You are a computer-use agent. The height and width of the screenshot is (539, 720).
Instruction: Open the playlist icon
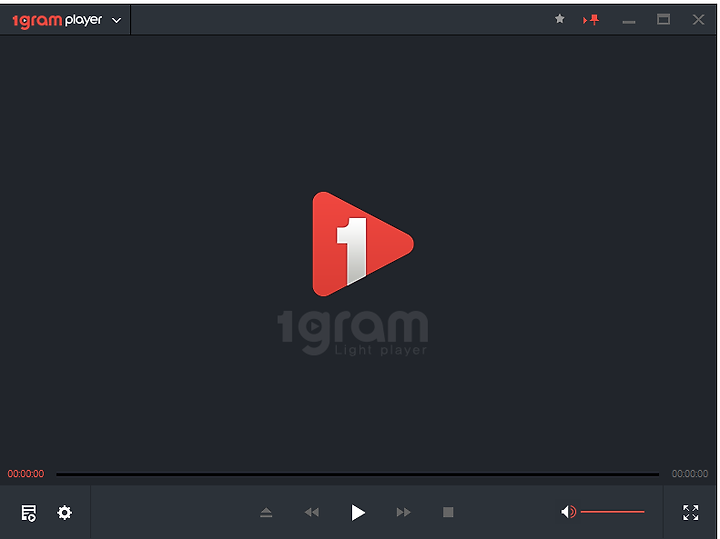click(28, 512)
